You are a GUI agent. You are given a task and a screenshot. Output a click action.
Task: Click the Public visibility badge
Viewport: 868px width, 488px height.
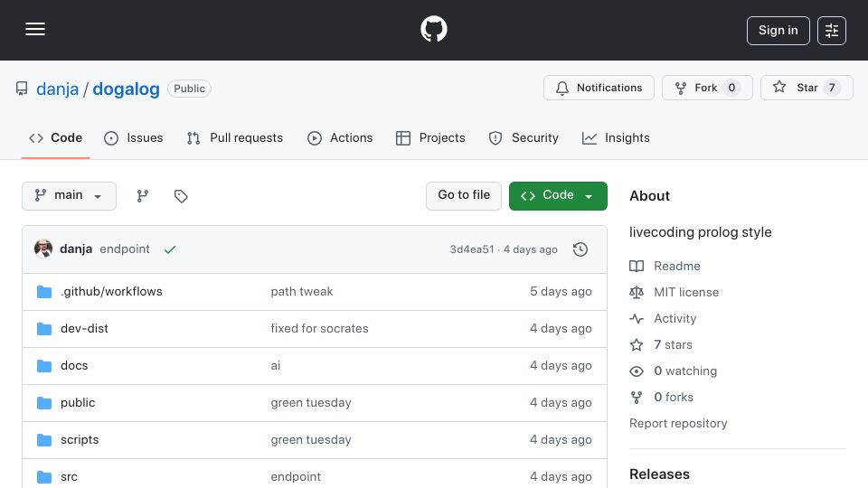[x=189, y=89]
